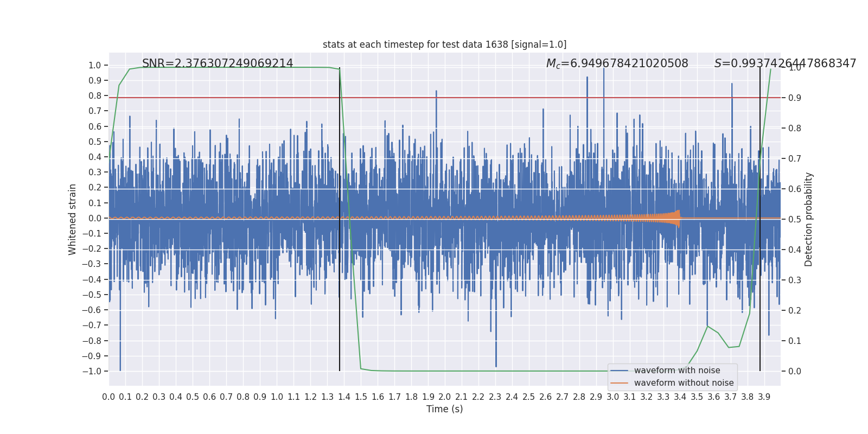
Task: Click the 2.0 tick on the time axis
Action: [444, 397]
